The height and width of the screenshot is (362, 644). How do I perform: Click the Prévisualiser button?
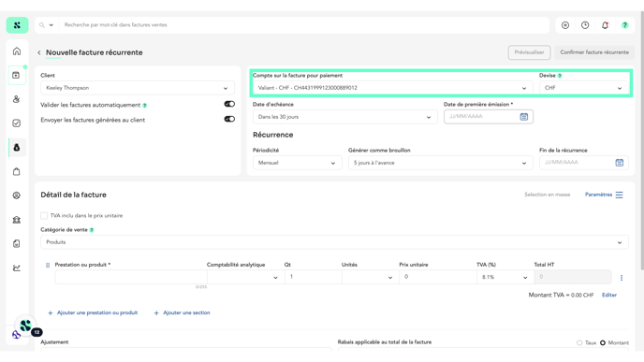529,52
